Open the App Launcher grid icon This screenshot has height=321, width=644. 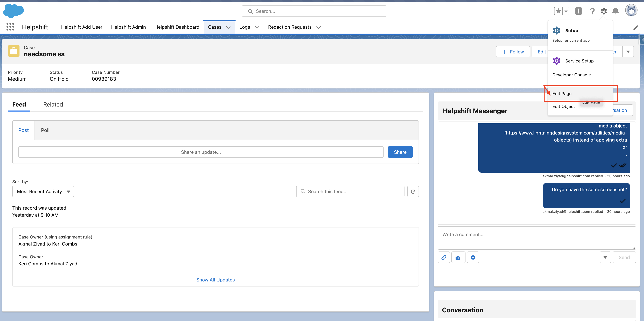tap(10, 27)
